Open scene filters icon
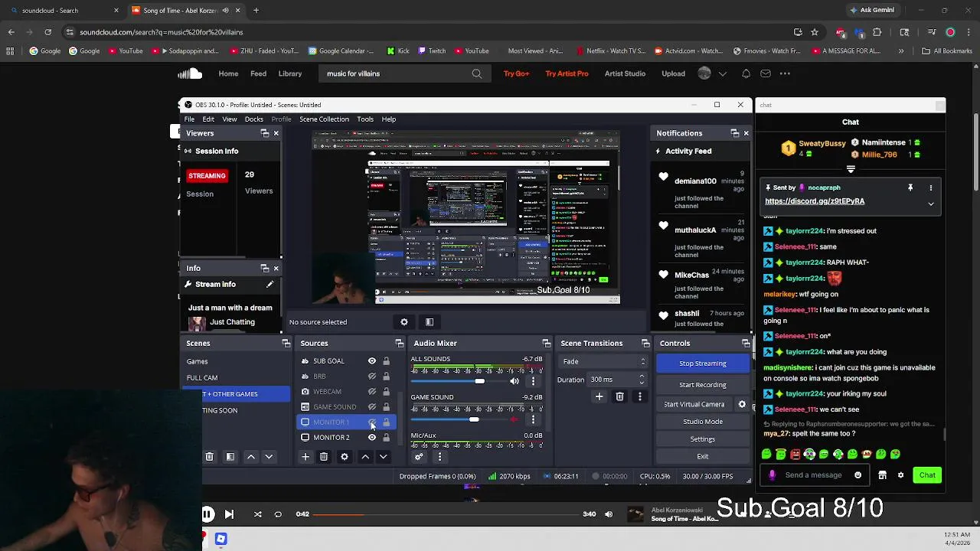 coord(230,457)
